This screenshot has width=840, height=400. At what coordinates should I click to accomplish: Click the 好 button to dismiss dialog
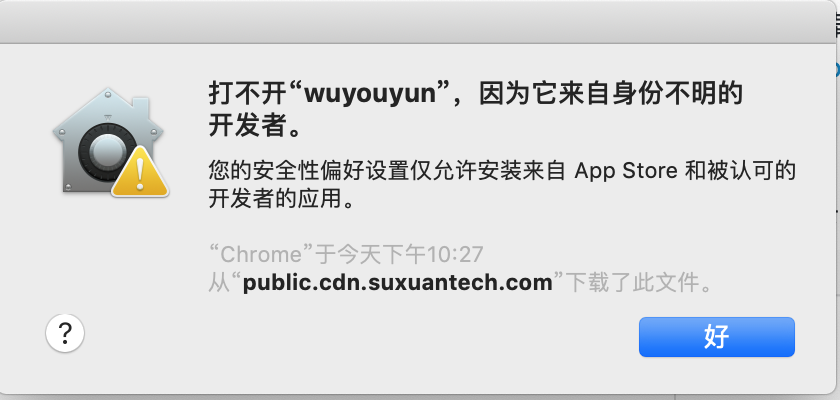[x=717, y=337]
